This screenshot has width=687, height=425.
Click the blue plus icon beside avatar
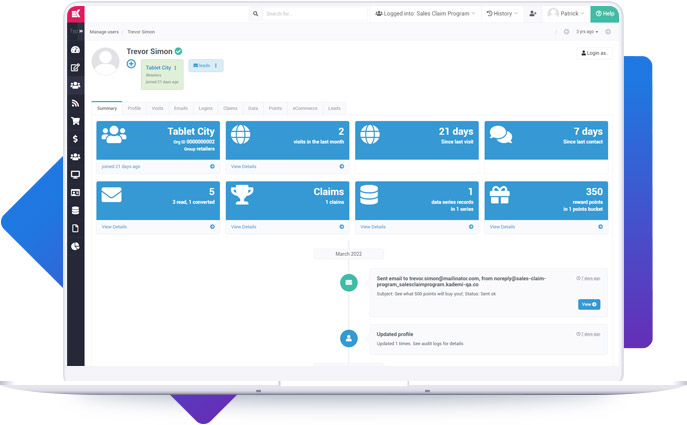131,64
